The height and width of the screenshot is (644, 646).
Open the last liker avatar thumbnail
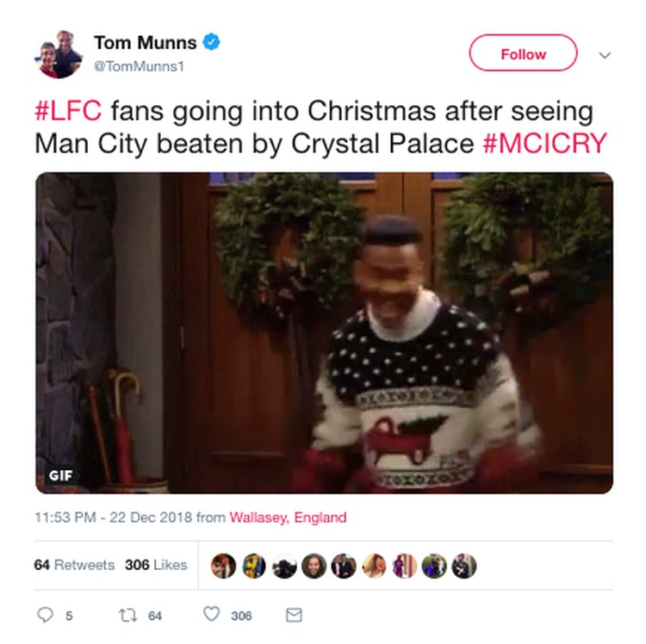pos(464,566)
